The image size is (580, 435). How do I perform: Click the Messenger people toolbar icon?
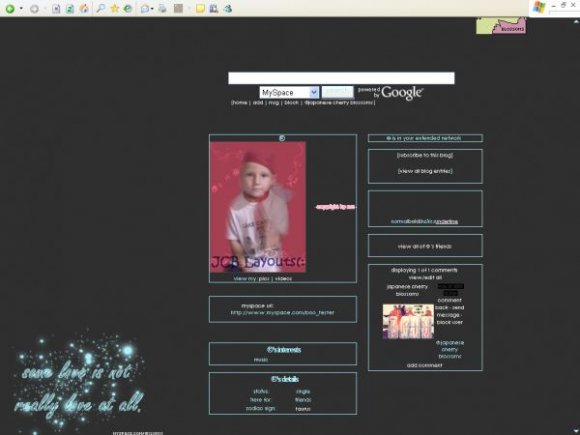tap(228, 9)
